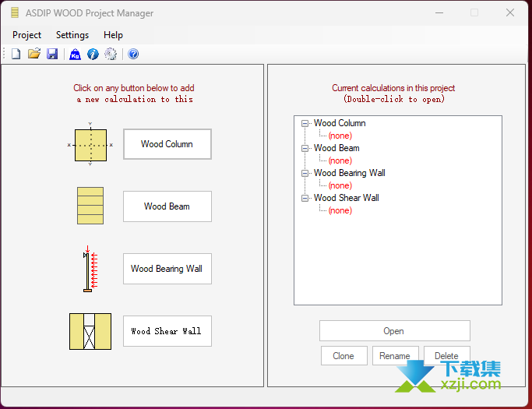This screenshot has height=409, width=532.
Task: Open the Help menu
Action: tap(113, 35)
